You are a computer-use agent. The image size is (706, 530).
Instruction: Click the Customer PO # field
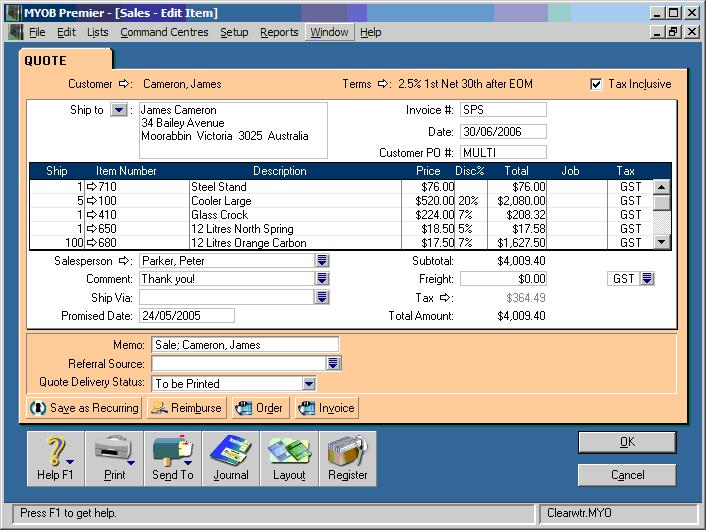pyautogui.click(x=503, y=153)
